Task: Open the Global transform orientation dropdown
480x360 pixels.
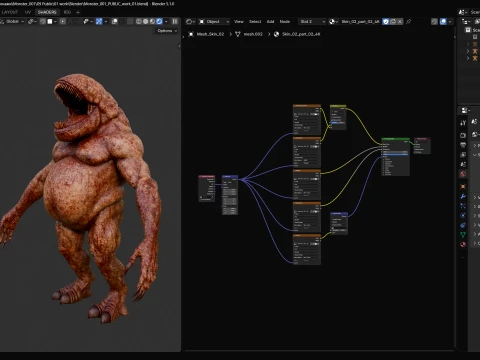Action: click(x=13, y=22)
